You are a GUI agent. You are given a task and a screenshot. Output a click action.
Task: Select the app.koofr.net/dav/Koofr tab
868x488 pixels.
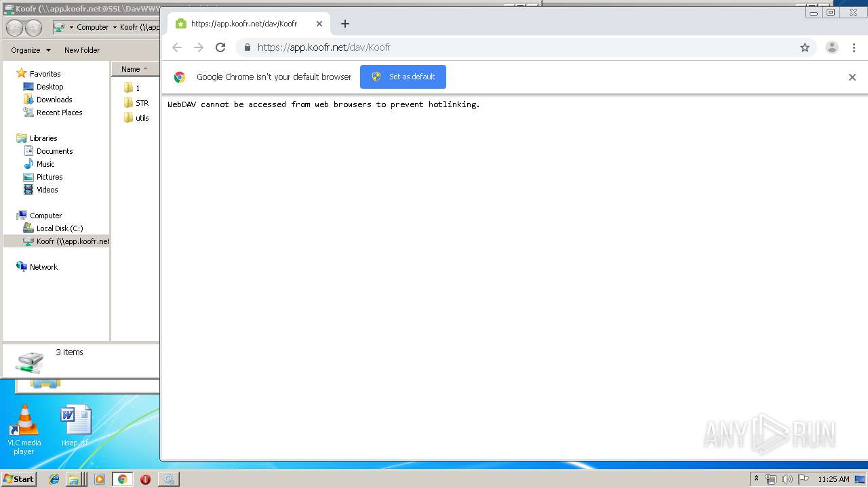coord(249,24)
